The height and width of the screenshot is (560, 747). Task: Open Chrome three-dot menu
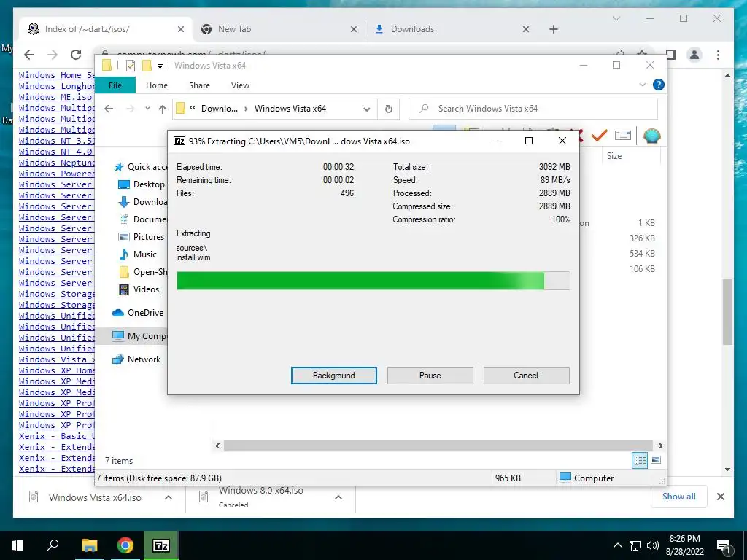[x=718, y=55]
